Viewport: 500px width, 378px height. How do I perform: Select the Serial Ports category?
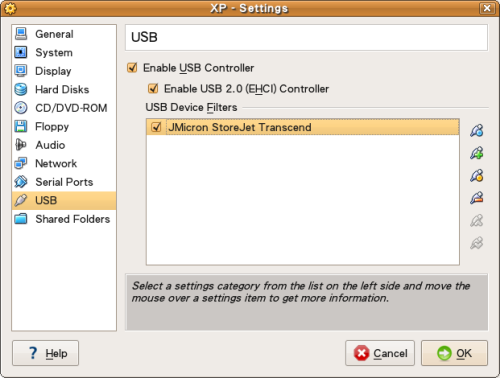tap(64, 182)
